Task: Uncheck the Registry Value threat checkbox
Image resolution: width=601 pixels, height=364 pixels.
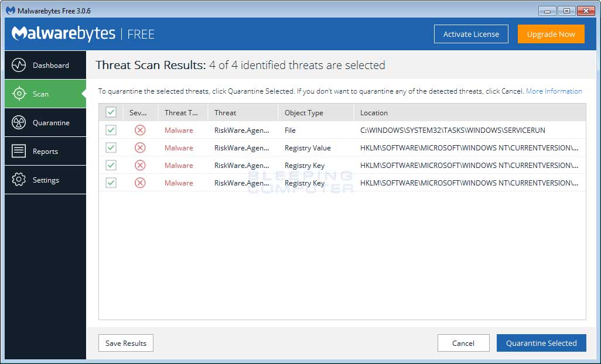Action: 111,147
